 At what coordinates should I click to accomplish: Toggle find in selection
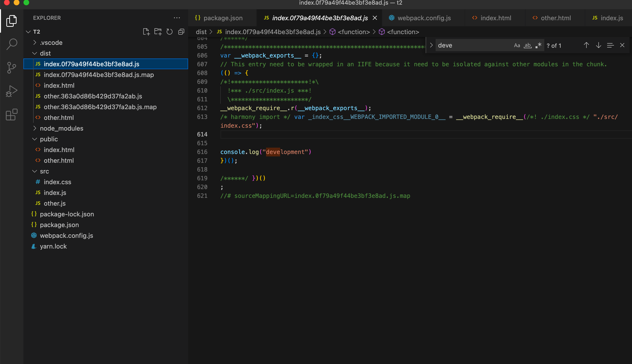(610, 45)
